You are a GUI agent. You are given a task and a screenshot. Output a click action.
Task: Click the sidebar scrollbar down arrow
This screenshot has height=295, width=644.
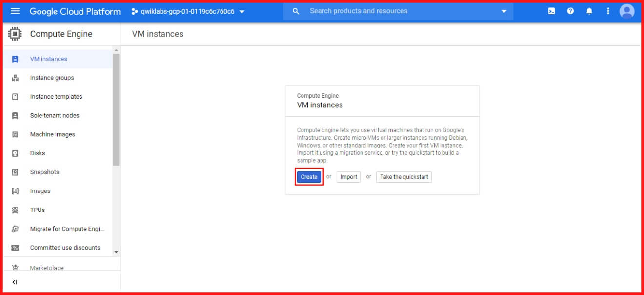coord(116,252)
